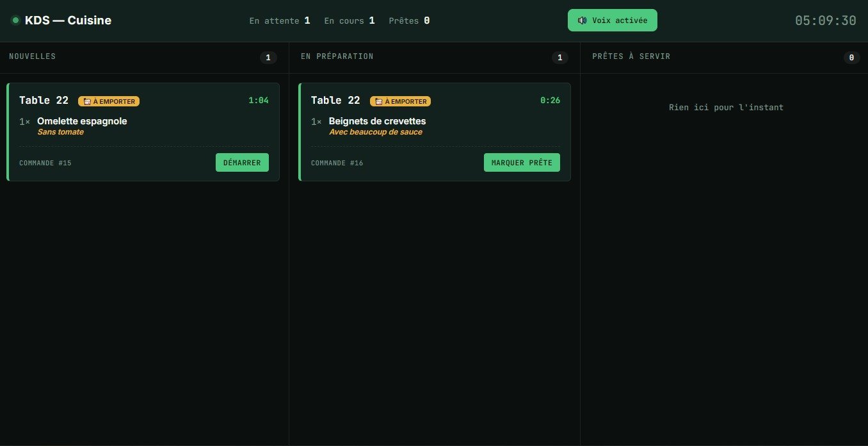Click the En préparation column header
868x446 pixels.
tap(337, 56)
